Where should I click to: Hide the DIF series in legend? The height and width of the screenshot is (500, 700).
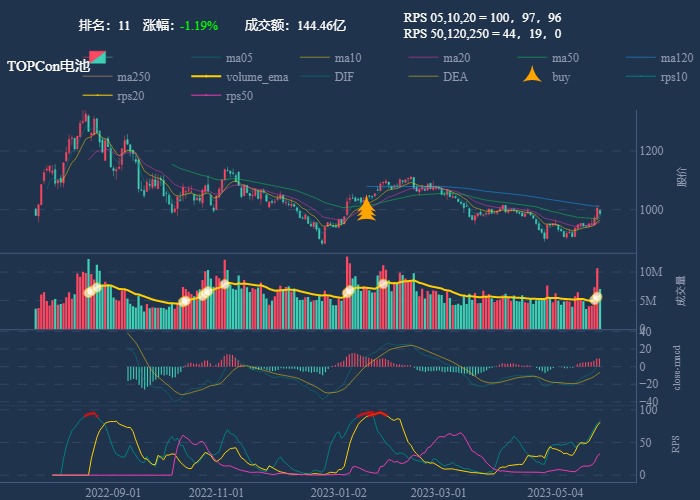(343, 77)
